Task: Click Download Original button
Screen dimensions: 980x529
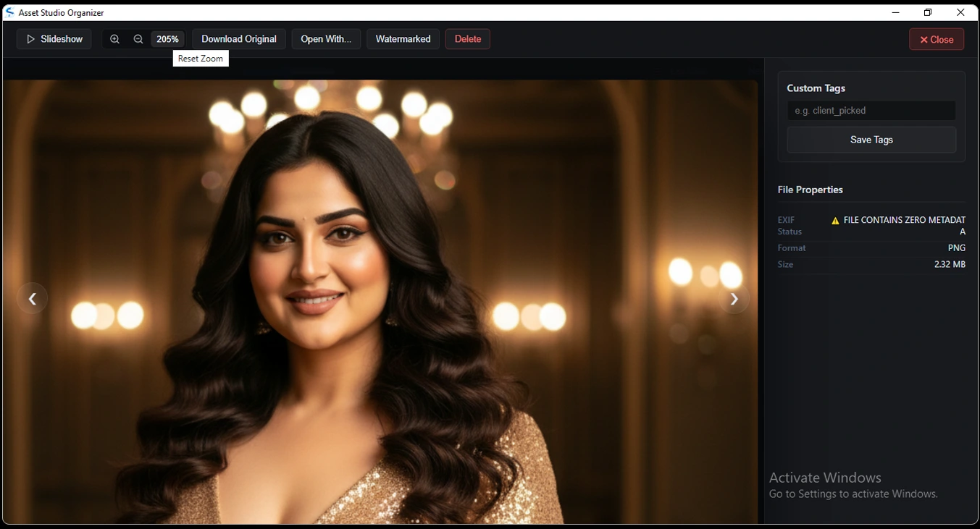Action: (239, 39)
